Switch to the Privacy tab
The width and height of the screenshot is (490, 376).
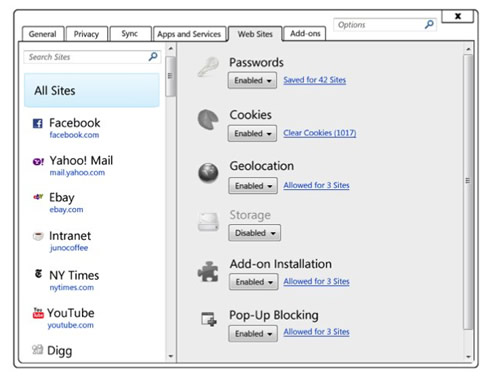[x=87, y=34]
